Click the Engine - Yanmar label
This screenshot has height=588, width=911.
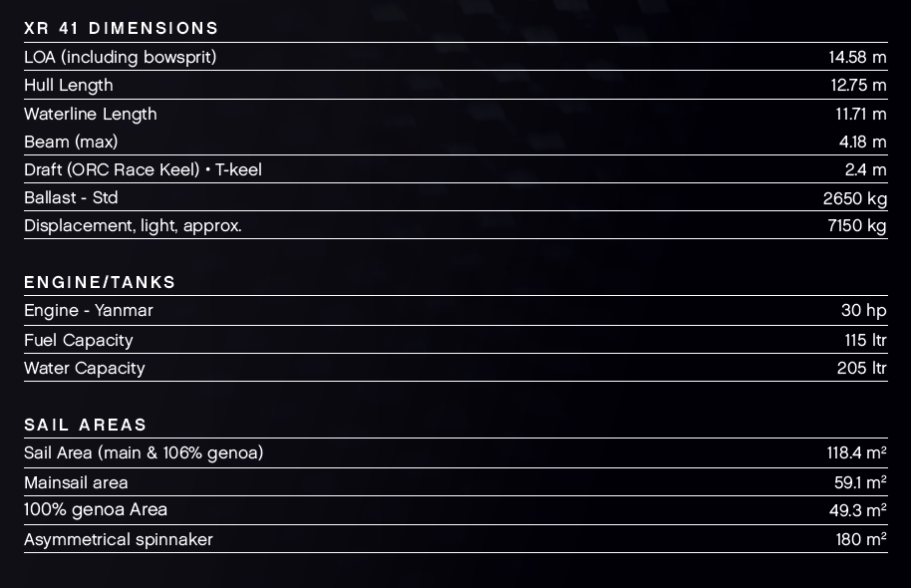point(89,310)
